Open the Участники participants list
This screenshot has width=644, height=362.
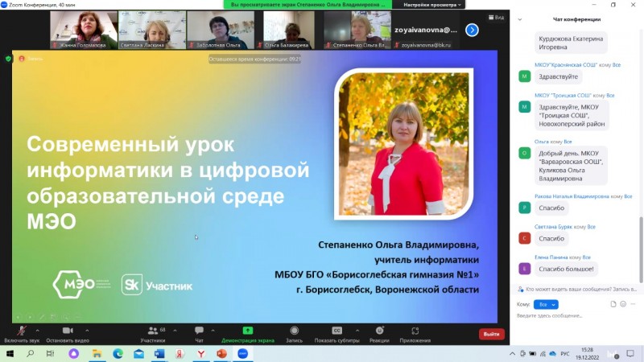(151, 331)
